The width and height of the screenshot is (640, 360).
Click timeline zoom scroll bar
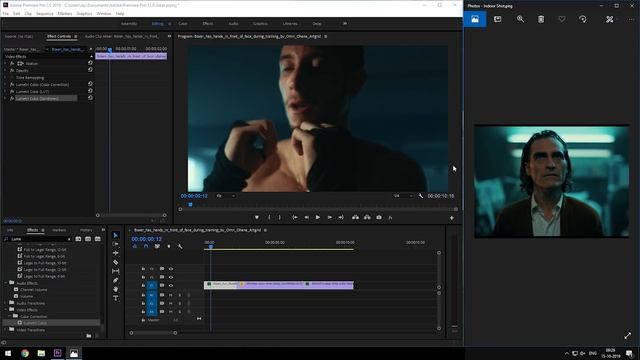153,333
